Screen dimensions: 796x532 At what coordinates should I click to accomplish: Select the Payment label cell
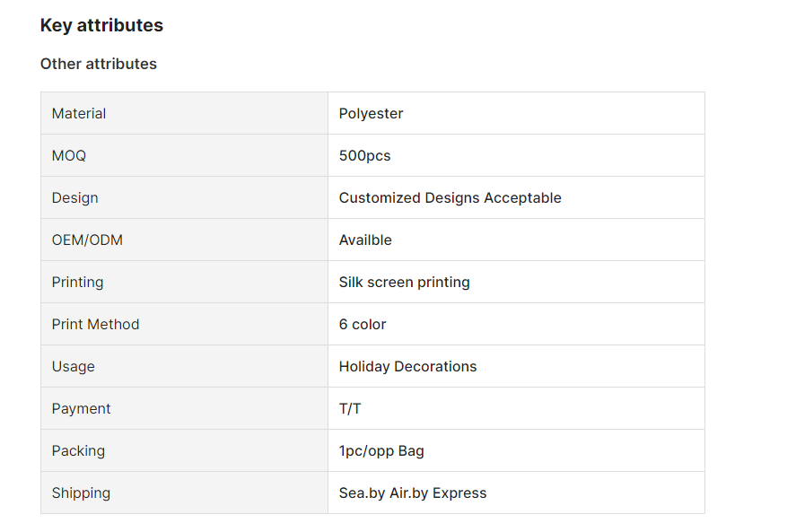pyautogui.click(x=184, y=408)
